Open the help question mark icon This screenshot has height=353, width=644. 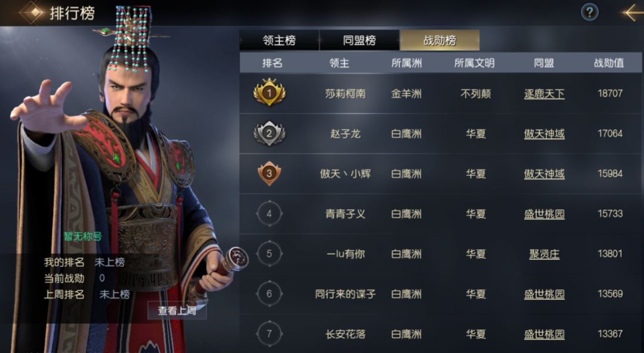[x=589, y=13]
